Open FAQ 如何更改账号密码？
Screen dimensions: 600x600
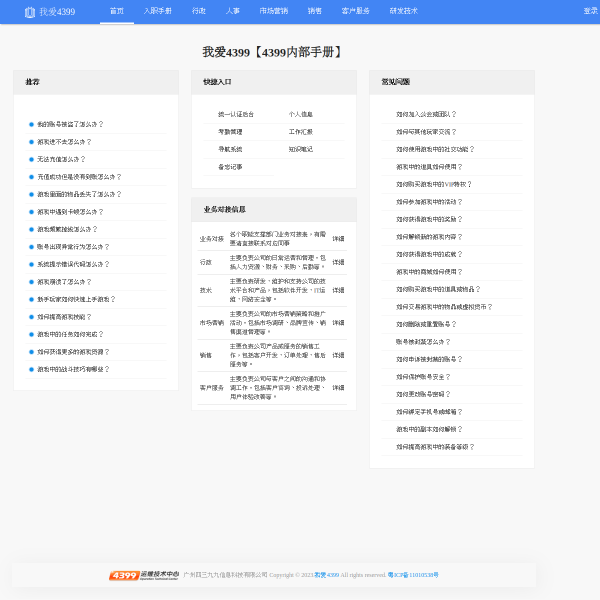point(423,394)
